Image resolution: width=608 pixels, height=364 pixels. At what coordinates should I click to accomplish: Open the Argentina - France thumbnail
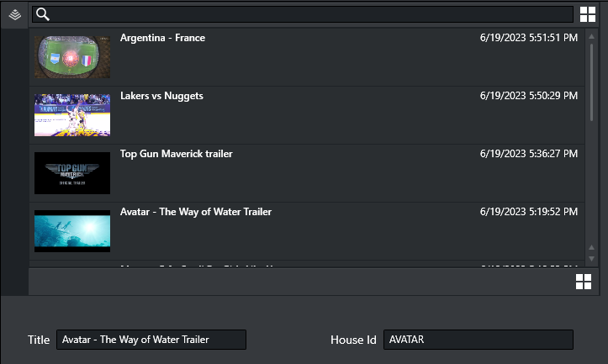72,56
